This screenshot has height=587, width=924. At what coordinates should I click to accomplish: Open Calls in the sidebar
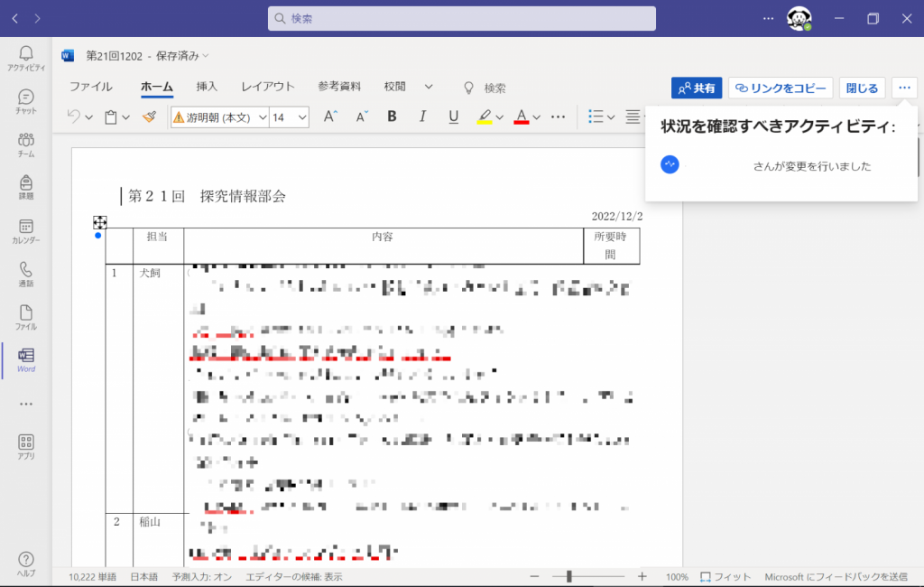click(x=26, y=274)
